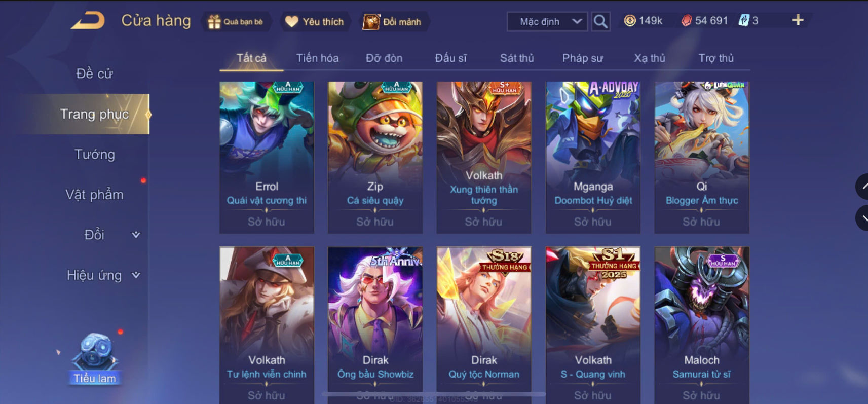Open the Tiểu lam robot assistant
Screen dimensions: 868x404
point(94,358)
